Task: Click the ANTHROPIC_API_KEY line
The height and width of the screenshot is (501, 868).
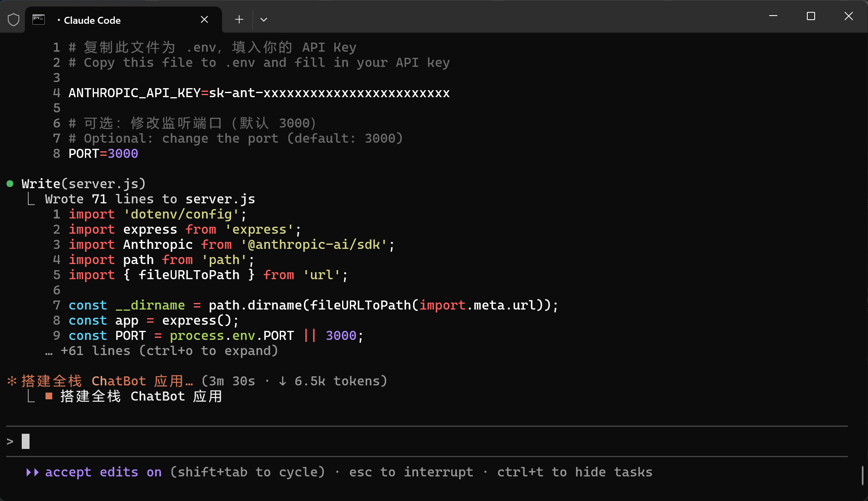Action: tap(259, 93)
